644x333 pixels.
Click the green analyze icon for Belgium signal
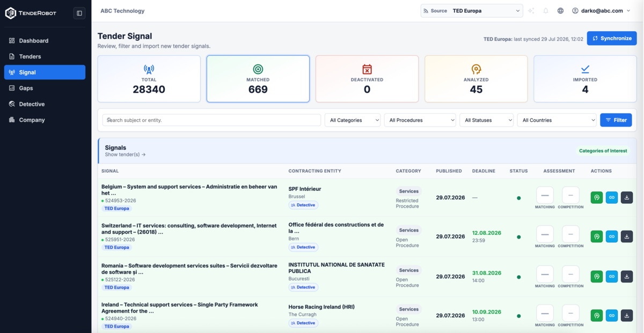tap(597, 197)
